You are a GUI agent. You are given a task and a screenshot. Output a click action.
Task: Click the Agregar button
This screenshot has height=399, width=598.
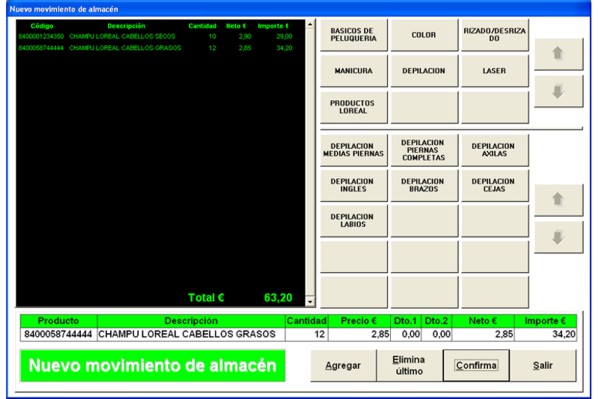point(343,365)
